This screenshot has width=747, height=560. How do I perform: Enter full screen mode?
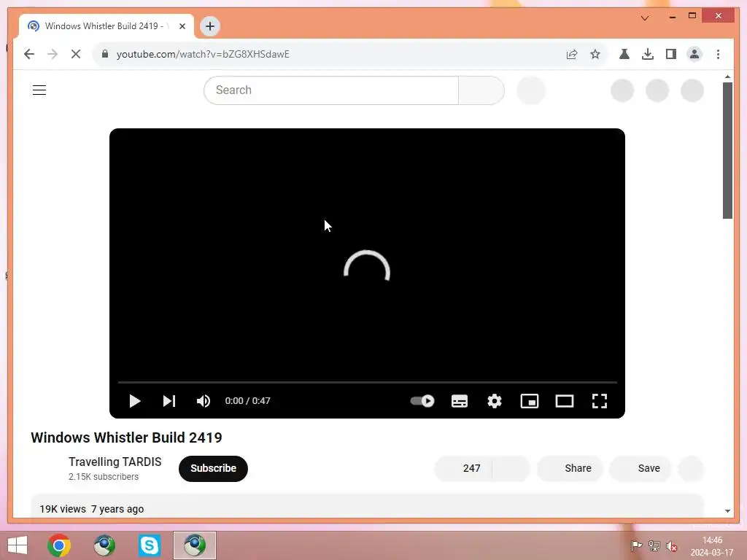[x=600, y=401]
